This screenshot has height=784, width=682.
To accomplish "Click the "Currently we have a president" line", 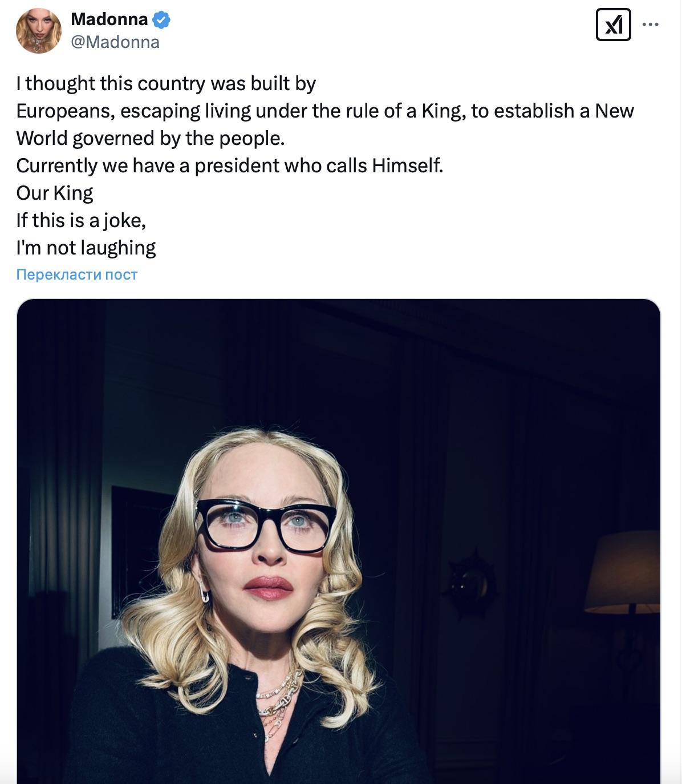I will [229, 166].
